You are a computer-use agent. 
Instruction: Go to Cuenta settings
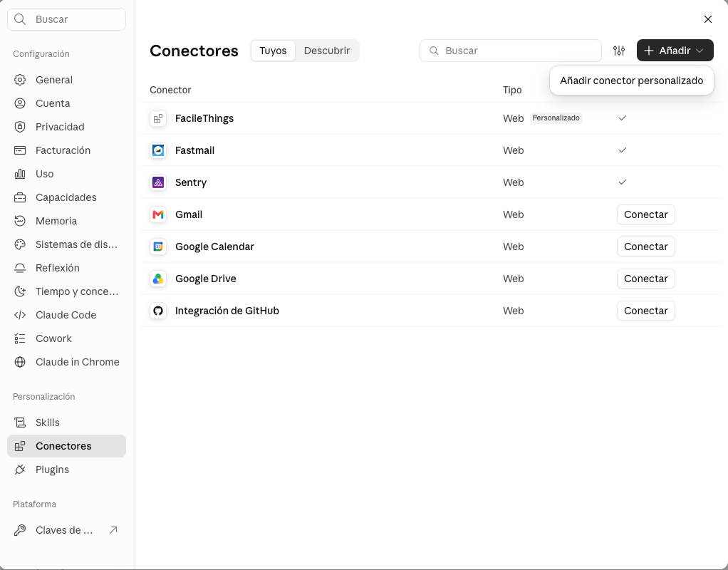pyautogui.click(x=66, y=103)
